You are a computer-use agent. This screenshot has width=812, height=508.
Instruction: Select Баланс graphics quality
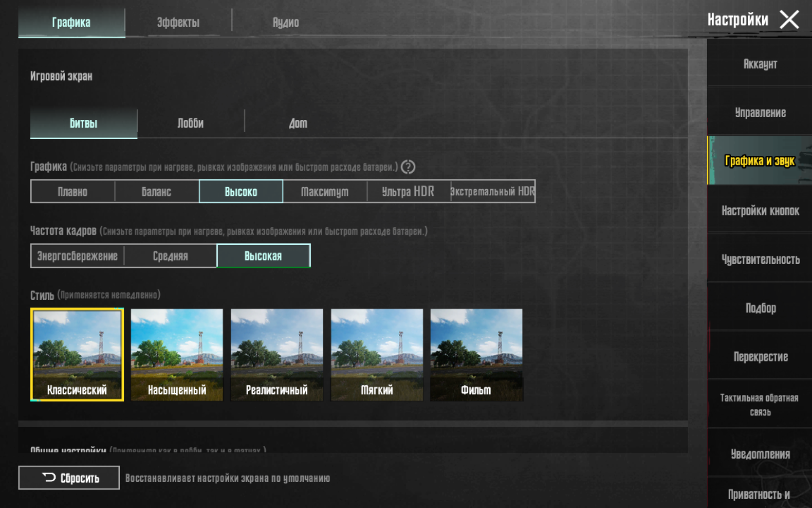156,192
